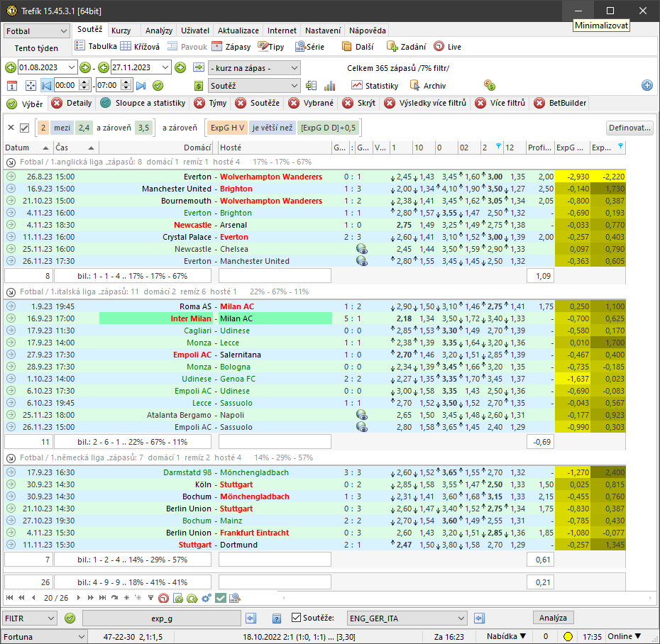Toggle the Více filtrů option
The width and height of the screenshot is (660, 644).
coord(500,103)
